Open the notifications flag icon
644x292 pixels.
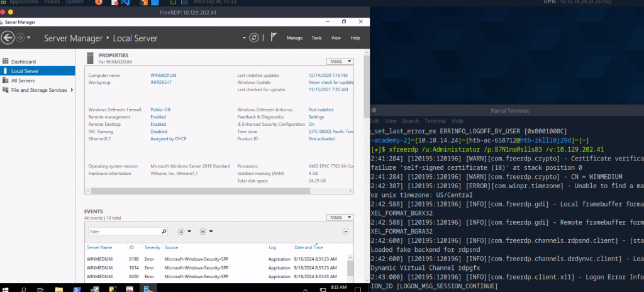click(274, 37)
